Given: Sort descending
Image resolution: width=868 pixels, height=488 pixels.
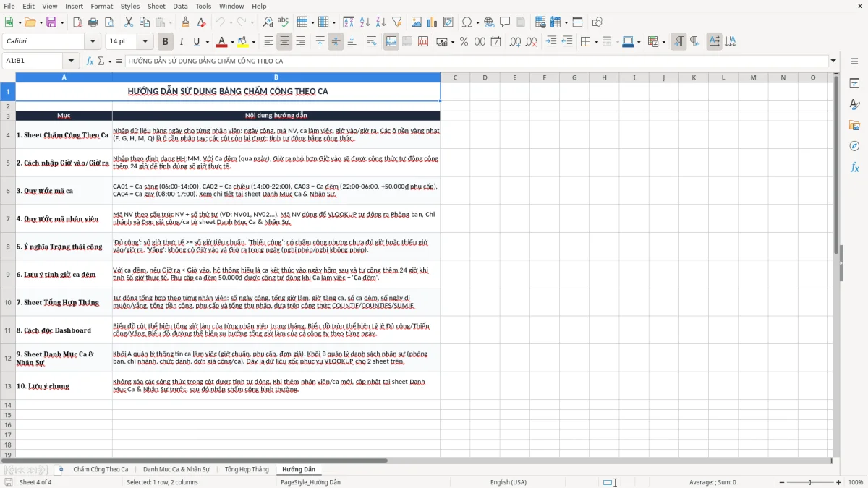Looking at the screenshot, I should tap(380, 22).
